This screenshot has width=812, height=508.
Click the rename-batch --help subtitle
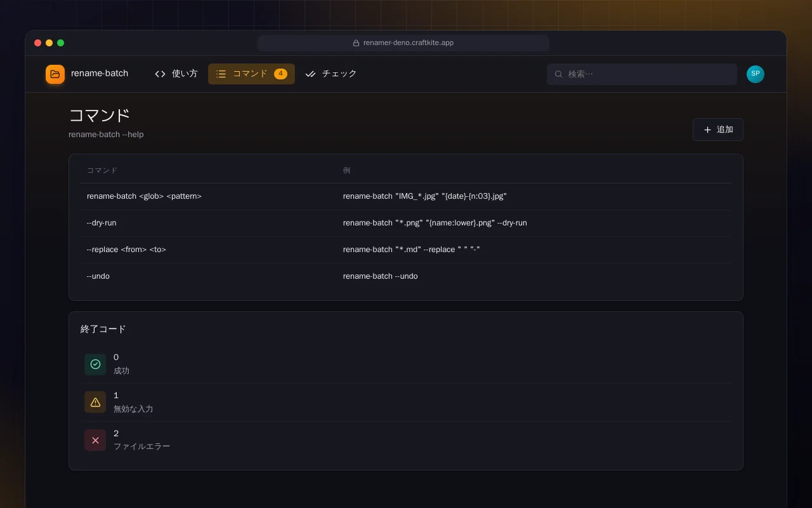pyautogui.click(x=106, y=135)
